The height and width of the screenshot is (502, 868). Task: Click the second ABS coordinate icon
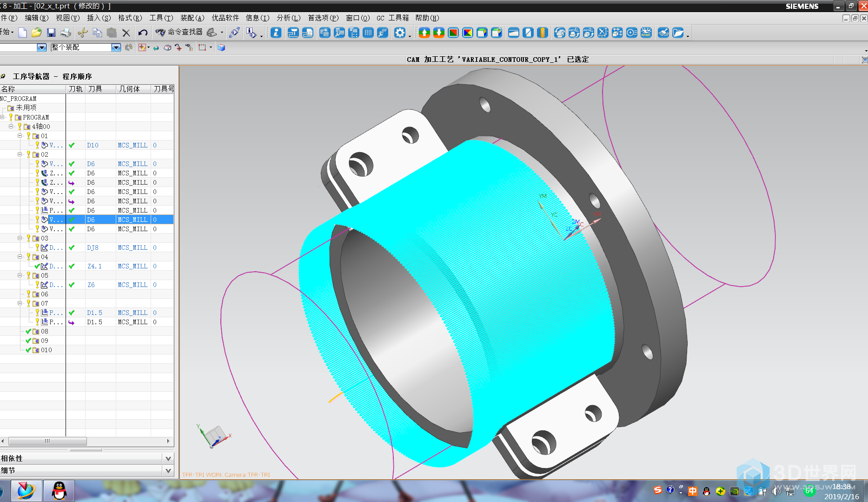coord(589,33)
